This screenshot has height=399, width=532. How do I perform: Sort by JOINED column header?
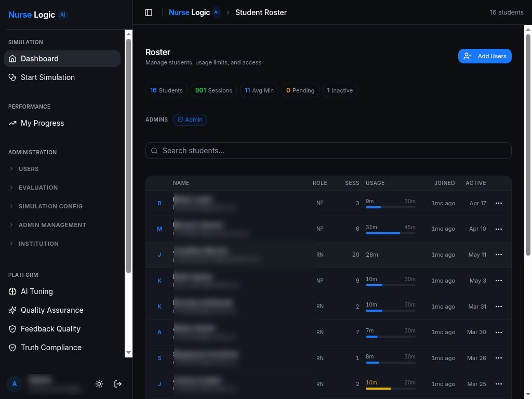point(445,183)
